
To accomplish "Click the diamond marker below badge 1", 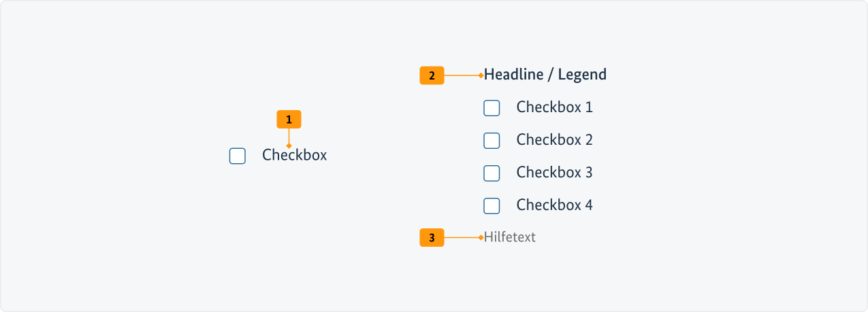I will pyautogui.click(x=289, y=145).
